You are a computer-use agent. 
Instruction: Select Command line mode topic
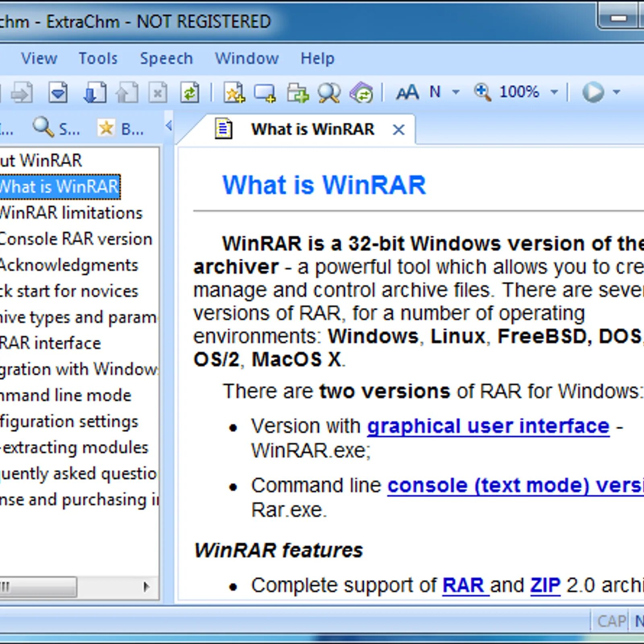(66, 396)
